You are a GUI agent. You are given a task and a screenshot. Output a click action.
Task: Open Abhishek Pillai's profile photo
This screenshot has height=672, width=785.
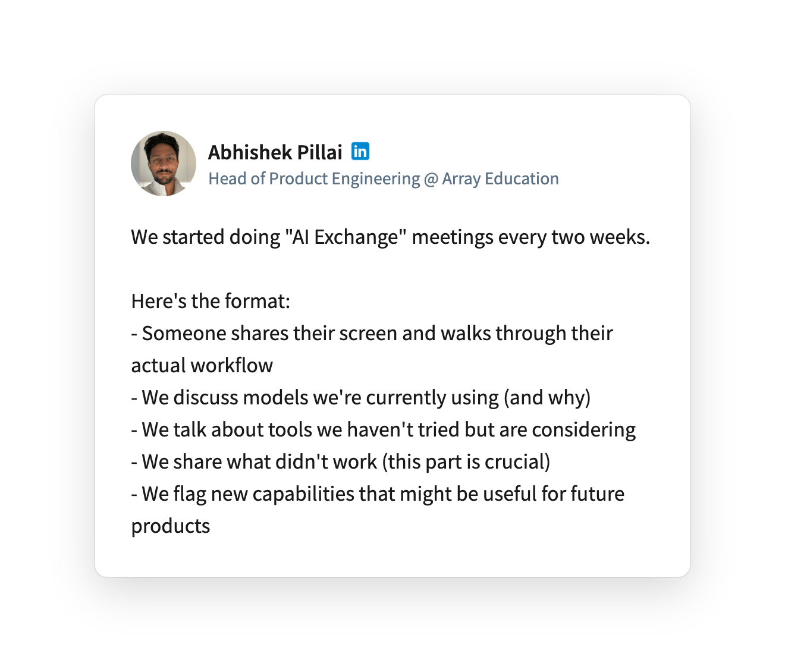point(164,164)
